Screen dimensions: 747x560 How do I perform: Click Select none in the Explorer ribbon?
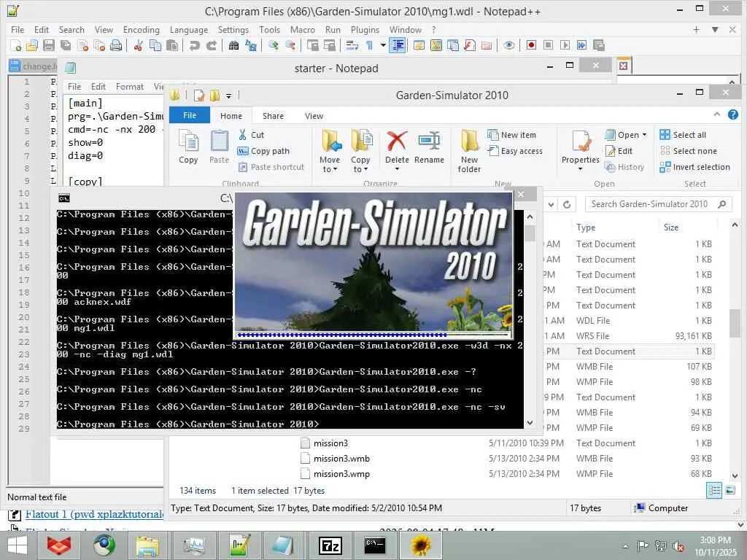689,151
